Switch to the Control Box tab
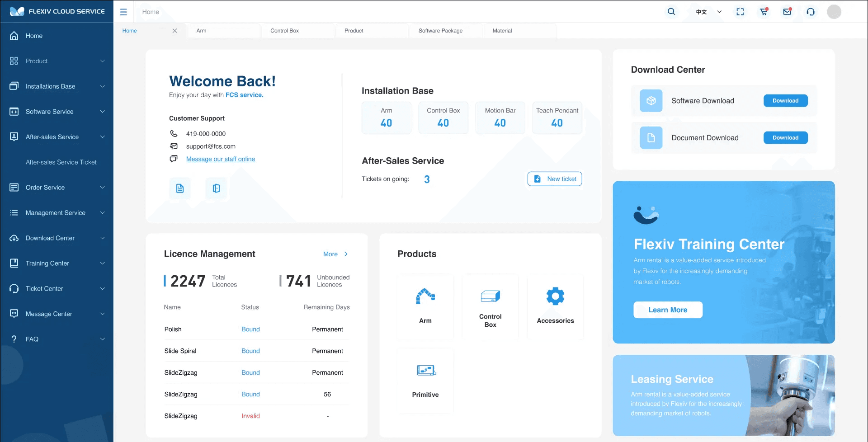Viewport: 868px width, 442px height. pyautogui.click(x=298, y=31)
